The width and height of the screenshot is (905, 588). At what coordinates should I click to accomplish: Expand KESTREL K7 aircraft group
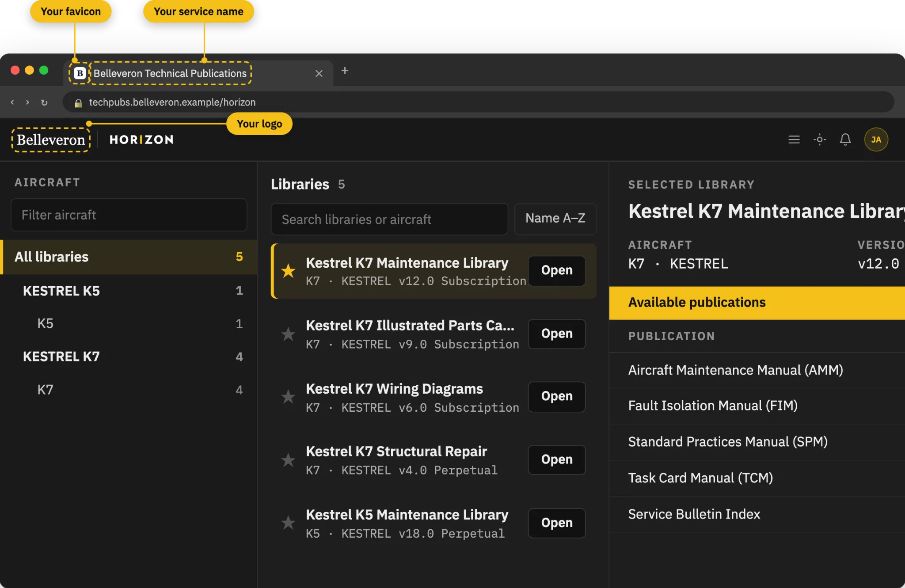[129, 357]
